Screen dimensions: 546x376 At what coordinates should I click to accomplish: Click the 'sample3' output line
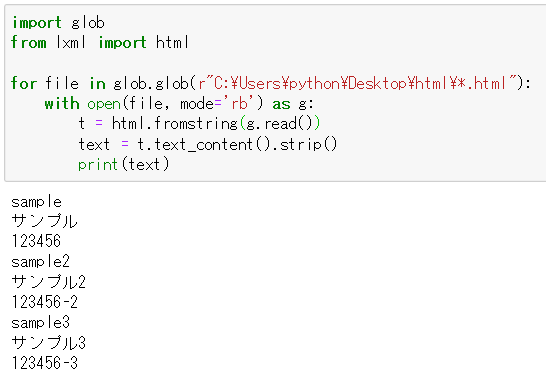pos(40,322)
